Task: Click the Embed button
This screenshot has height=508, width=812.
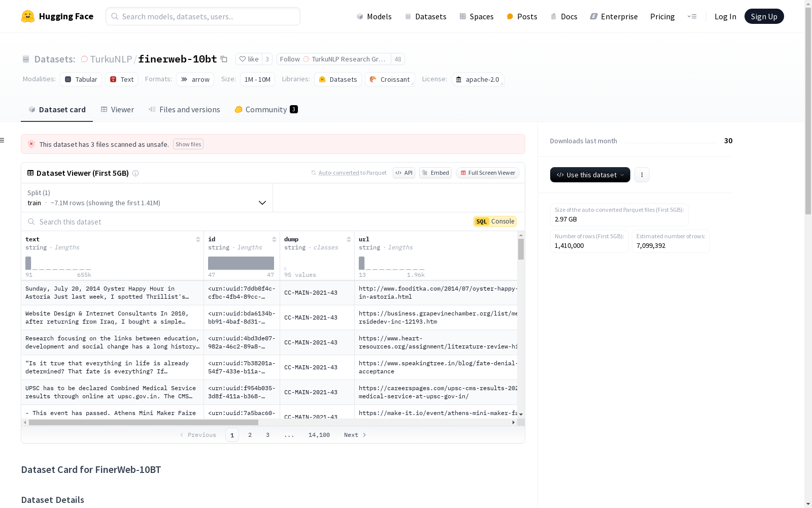Action: (x=435, y=173)
